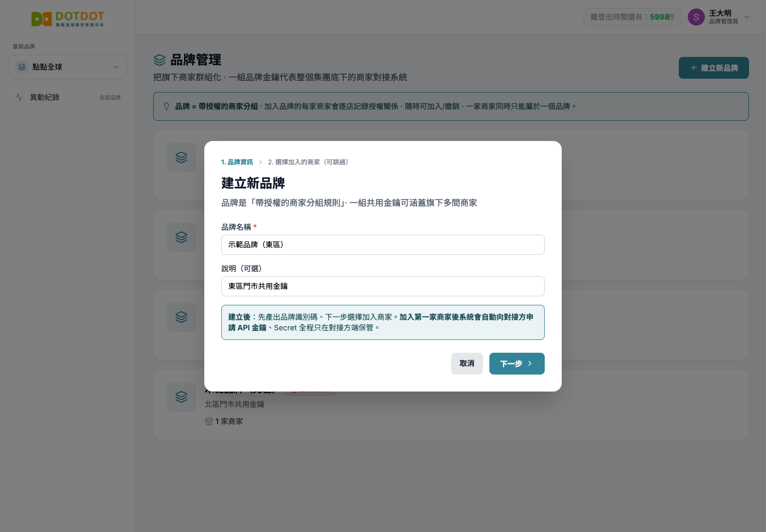
Task: Continue with the 下一步 button
Action: click(517, 363)
